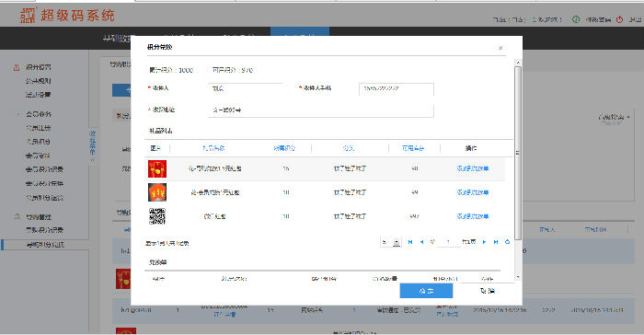Go to first page of gift list

click(410, 242)
